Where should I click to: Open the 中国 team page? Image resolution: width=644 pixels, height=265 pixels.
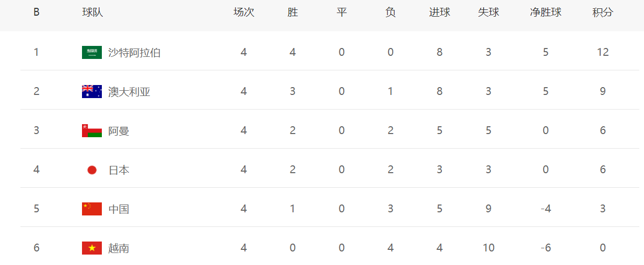[x=119, y=209]
